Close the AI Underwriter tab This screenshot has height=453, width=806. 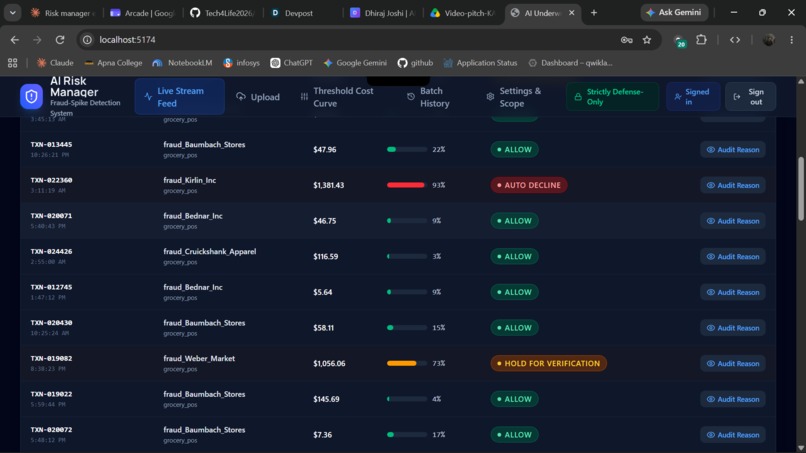coord(572,13)
